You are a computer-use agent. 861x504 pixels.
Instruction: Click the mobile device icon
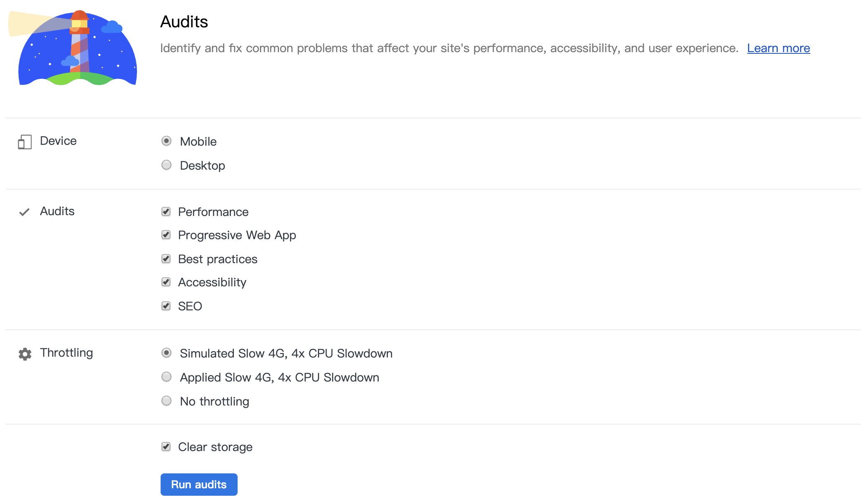coord(24,142)
